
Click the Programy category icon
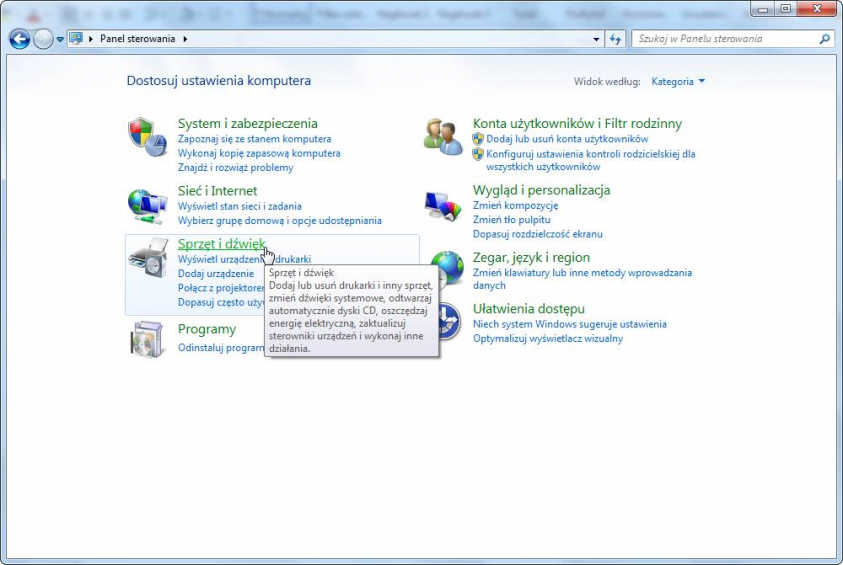coord(147,338)
